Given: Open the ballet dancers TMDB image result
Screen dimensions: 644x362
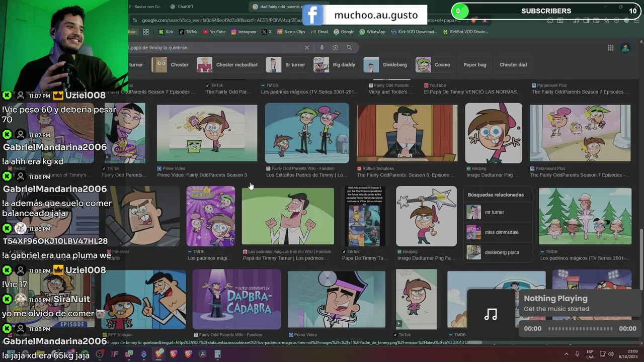Looking at the screenshot, I should tap(585, 216).
